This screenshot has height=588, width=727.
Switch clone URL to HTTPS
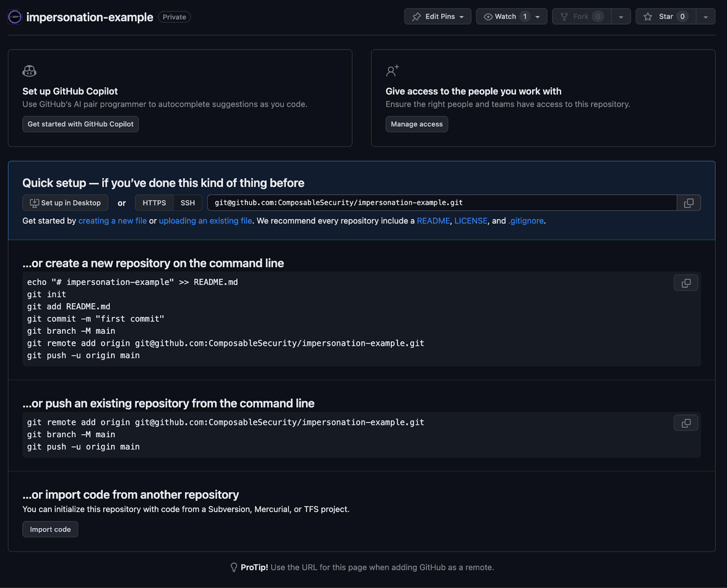154,203
